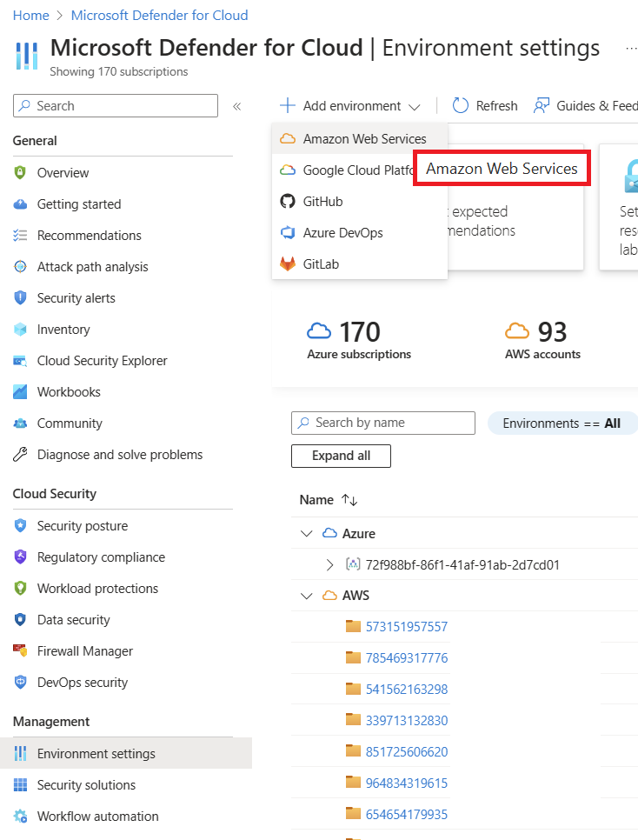
Task: Open Recommendations in the sidebar
Action: click(89, 235)
